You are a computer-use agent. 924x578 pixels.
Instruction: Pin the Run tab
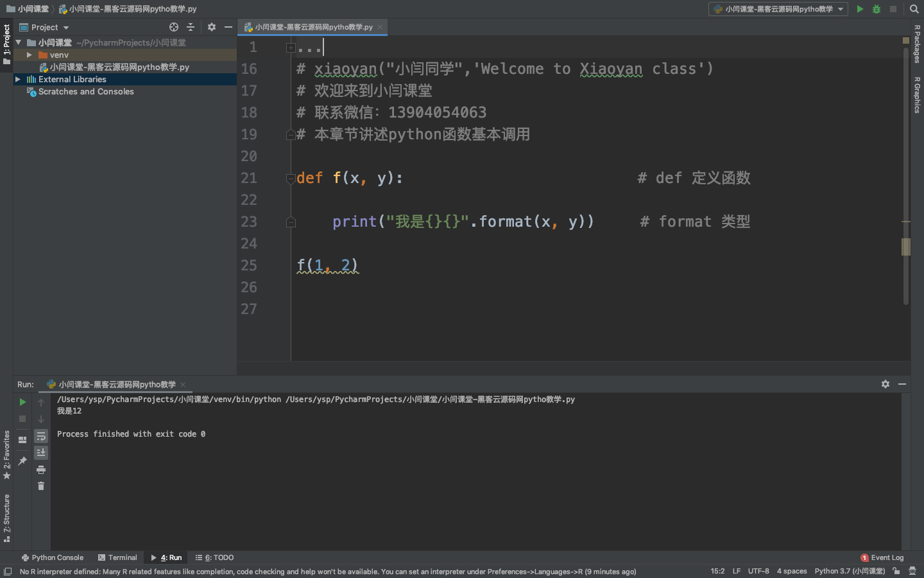(x=22, y=460)
